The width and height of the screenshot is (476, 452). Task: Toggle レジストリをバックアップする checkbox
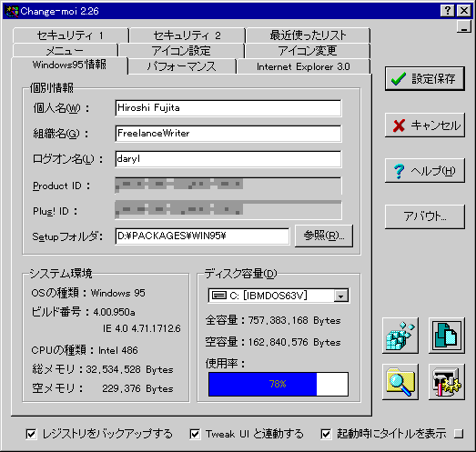point(31,434)
